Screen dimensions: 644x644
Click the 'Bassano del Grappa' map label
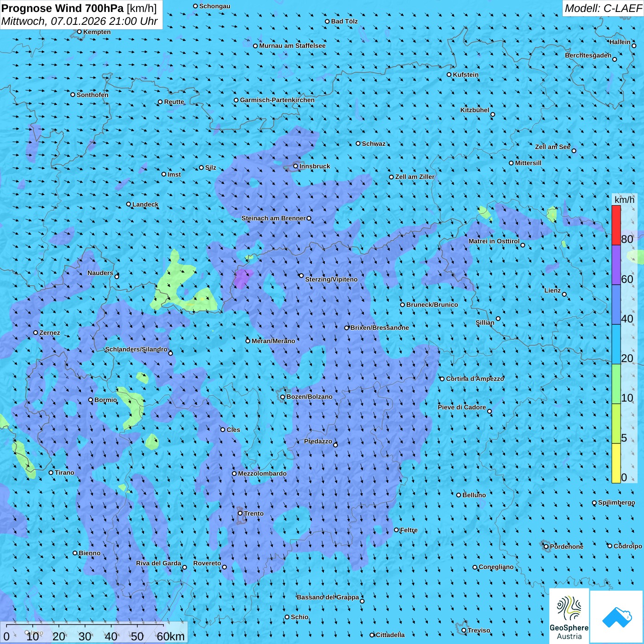(x=328, y=597)
